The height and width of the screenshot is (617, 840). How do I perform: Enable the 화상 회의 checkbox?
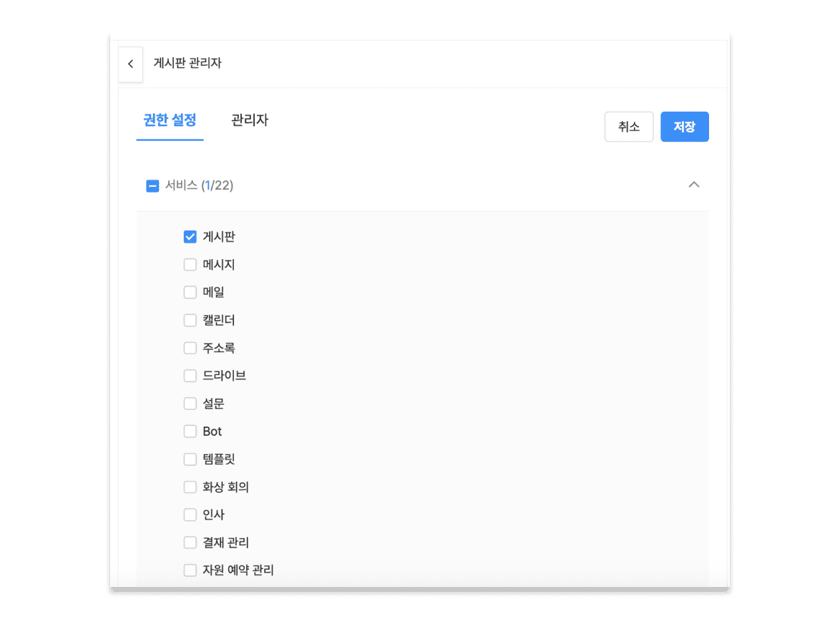point(190,487)
